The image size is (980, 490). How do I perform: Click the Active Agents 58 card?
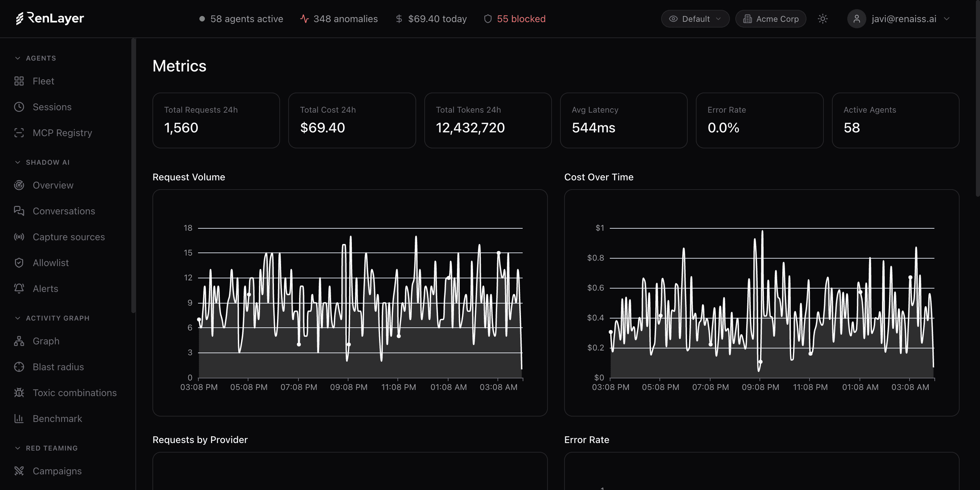click(x=896, y=120)
